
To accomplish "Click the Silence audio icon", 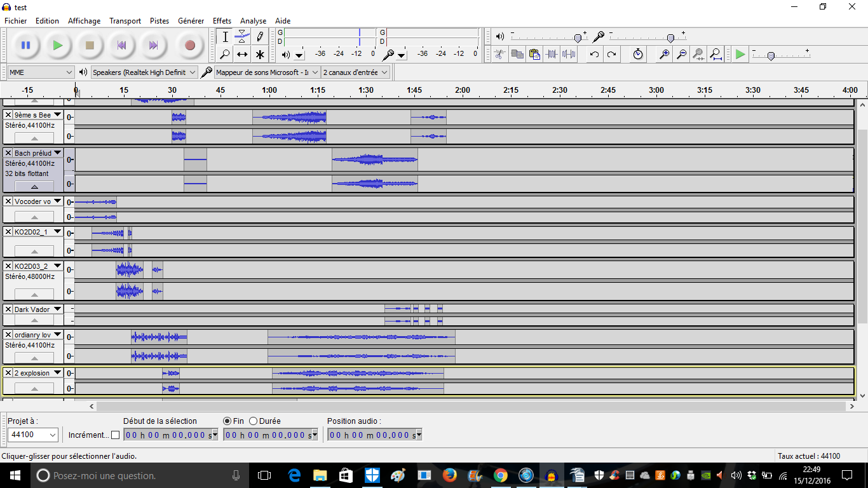I will click(x=569, y=54).
